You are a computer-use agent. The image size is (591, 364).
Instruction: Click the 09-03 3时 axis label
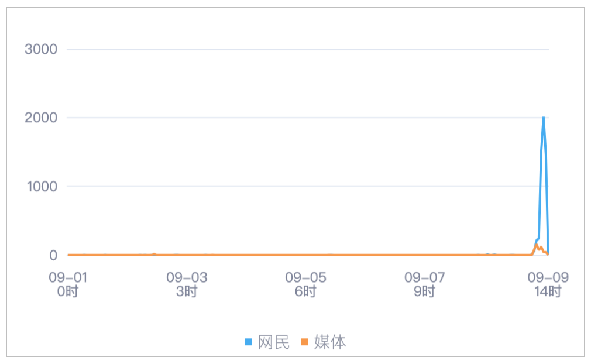pos(187,284)
